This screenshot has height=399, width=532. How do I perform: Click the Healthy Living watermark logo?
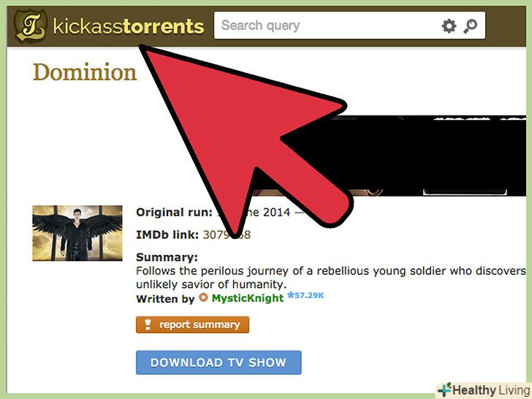coord(484,390)
